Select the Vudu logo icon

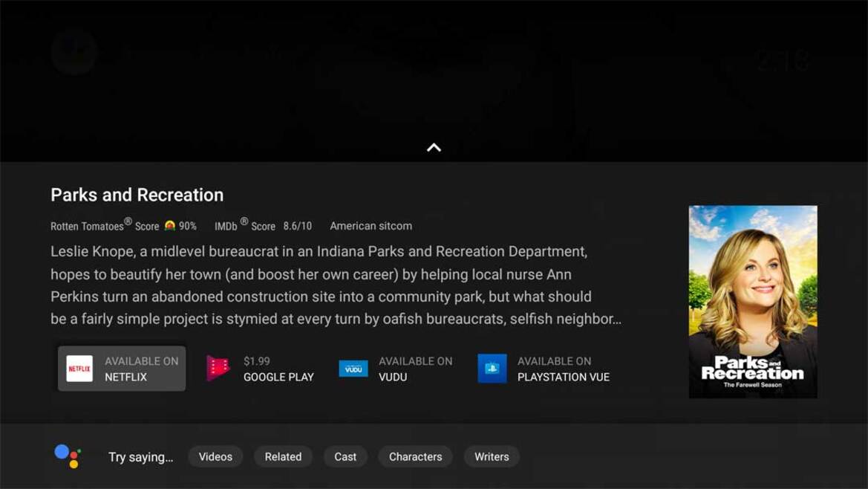pos(353,369)
